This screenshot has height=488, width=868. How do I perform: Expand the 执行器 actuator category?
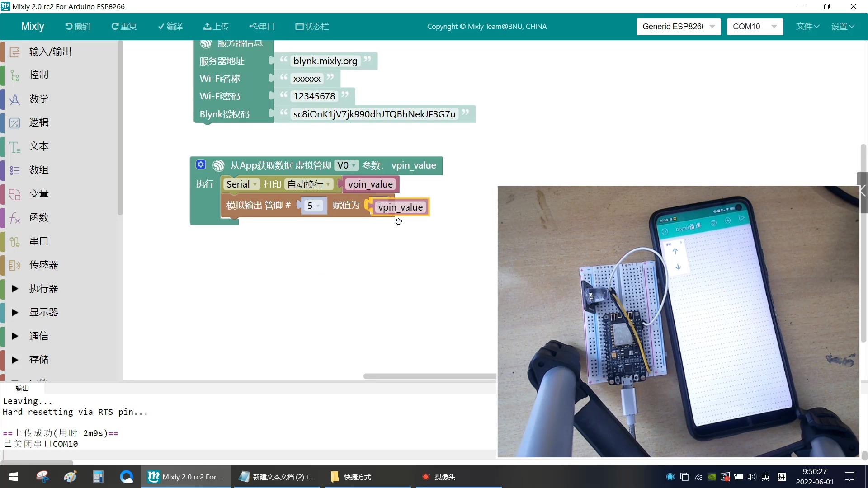[x=15, y=289]
